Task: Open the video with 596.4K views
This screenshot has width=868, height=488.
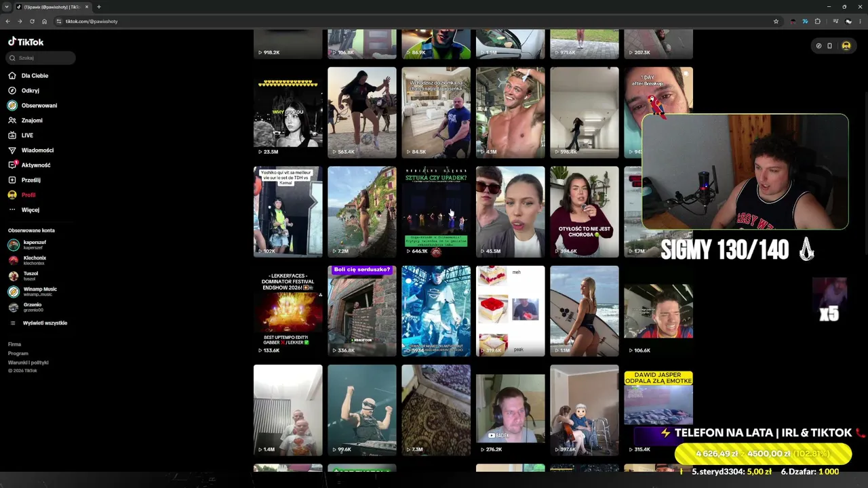Action: pos(585,113)
